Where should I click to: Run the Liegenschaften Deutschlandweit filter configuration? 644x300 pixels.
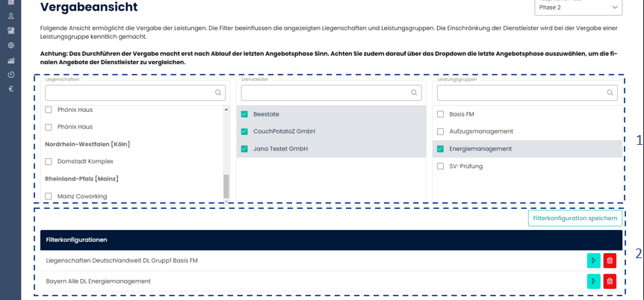coord(593,260)
